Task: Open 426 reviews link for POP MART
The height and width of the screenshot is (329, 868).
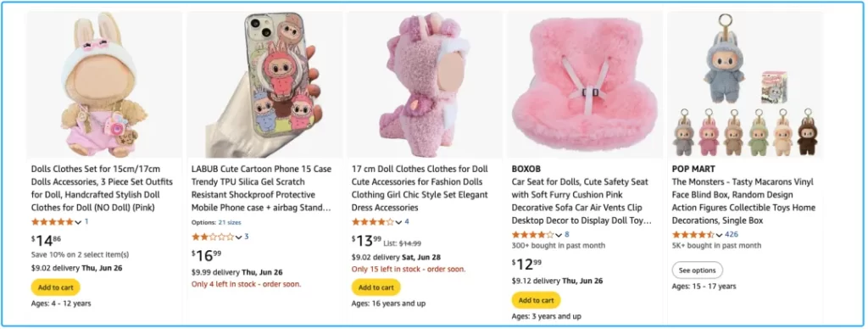Action: tap(732, 234)
